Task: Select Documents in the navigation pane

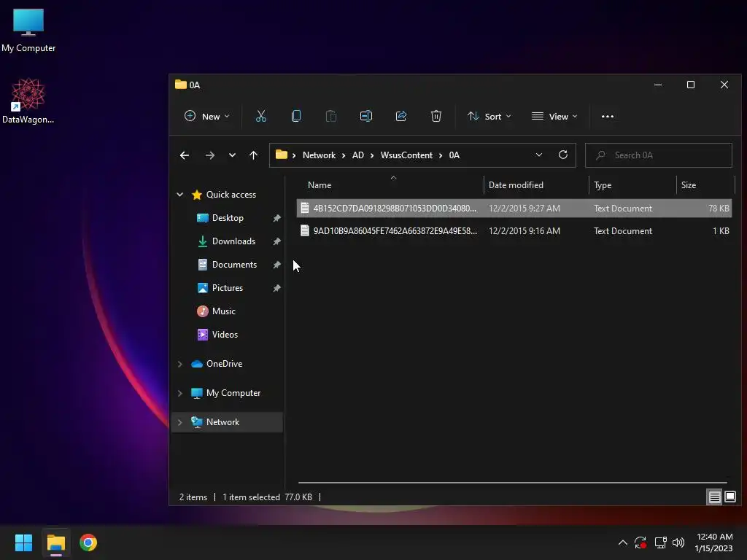Action: [x=234, y=265]
